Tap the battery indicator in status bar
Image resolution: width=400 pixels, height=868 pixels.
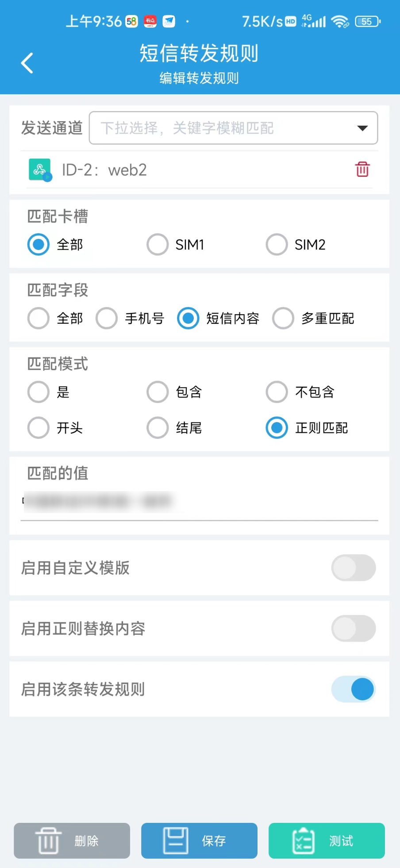click(x=367, y=21)
